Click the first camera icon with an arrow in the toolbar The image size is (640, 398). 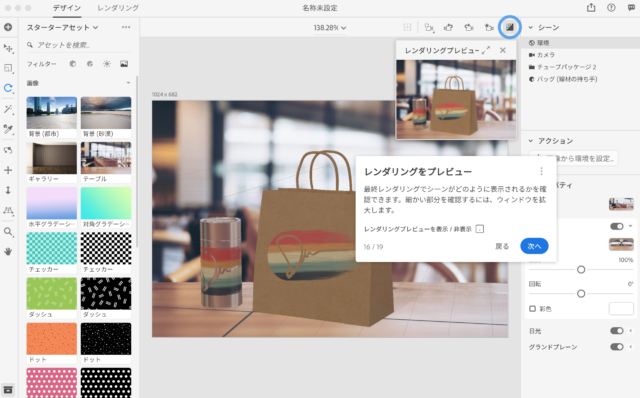pyautogui.click(x=448, y=27)
